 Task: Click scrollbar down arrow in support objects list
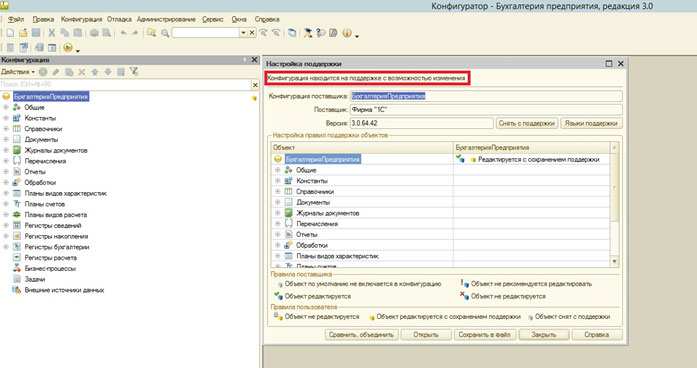pos(615,262)
